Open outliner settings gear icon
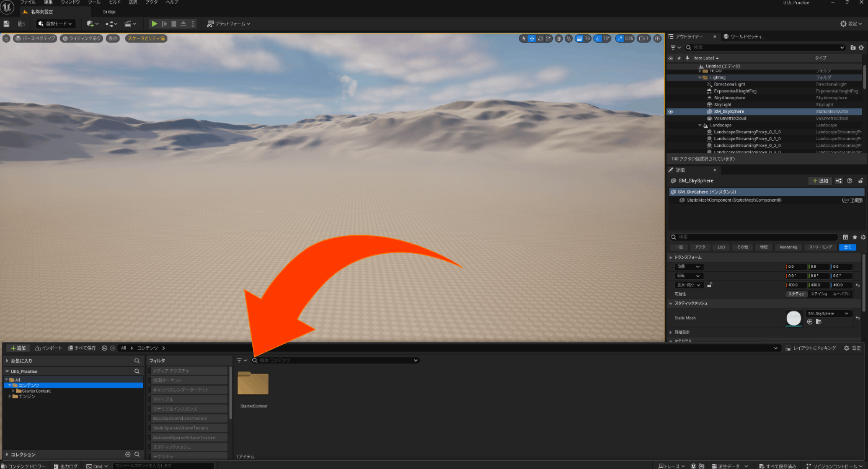This screenshot has height=469, width=868. (861, 47)
